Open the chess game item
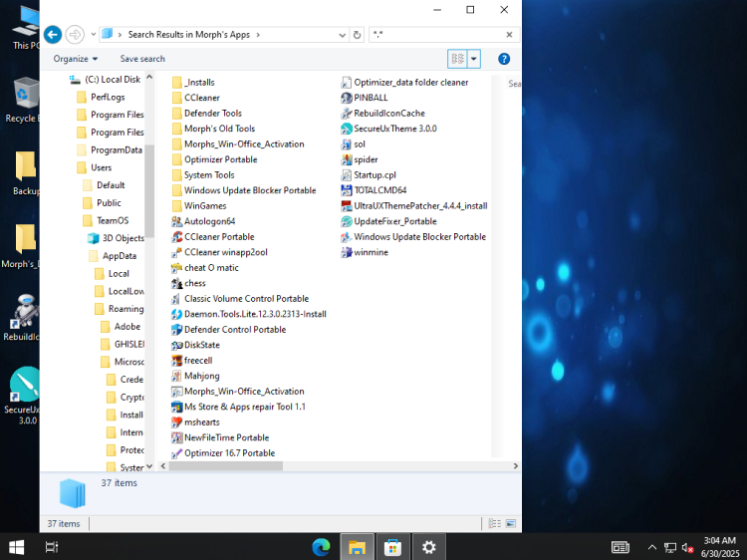747x560 pixels. (188, 283)
